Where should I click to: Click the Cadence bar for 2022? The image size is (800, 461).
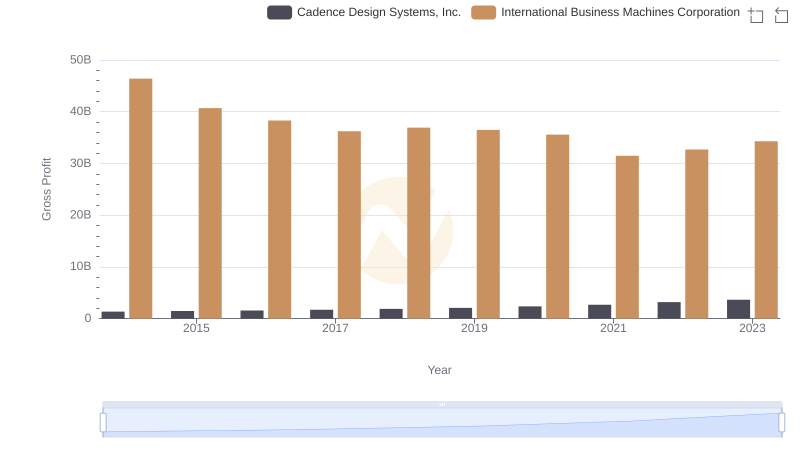click(669, 310)
